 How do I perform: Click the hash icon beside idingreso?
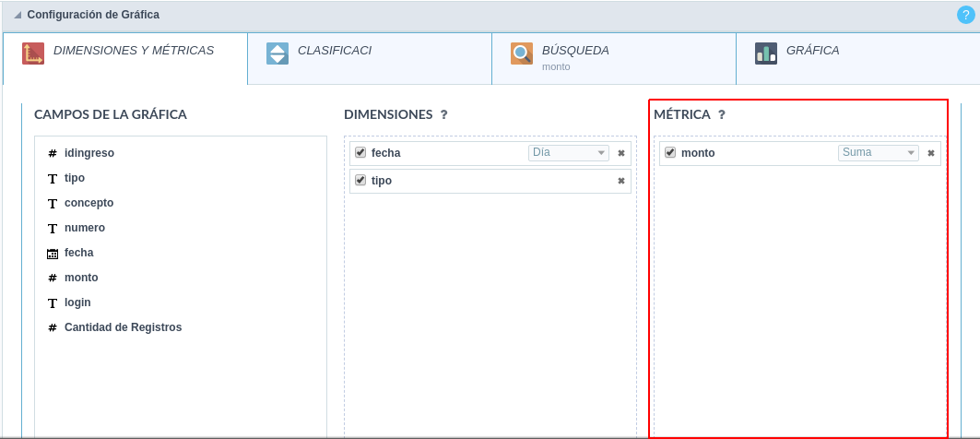[53, 153]
